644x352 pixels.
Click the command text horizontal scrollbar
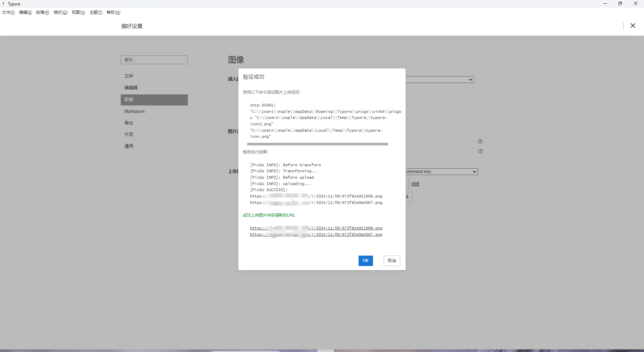[x=317, y=144]
